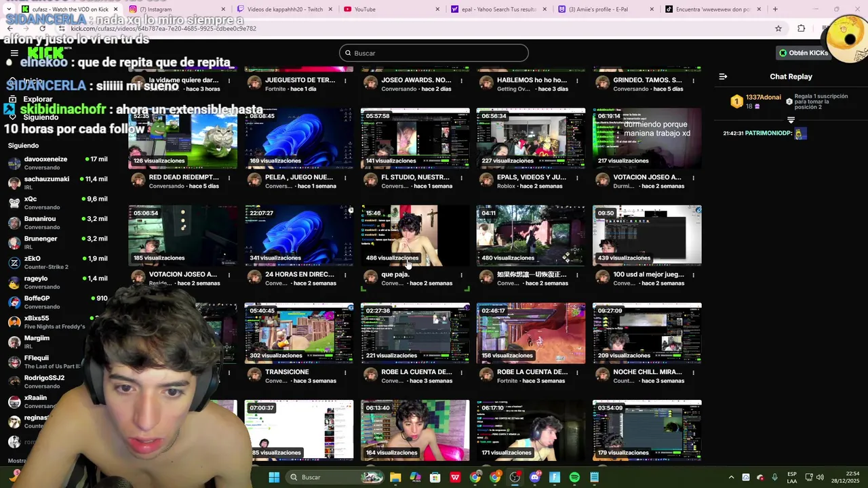Image resolution: width=868 pixels, height=488 pixels.
Task: Open the Kick hamburger menu icon
Action: tap(14, 53)
